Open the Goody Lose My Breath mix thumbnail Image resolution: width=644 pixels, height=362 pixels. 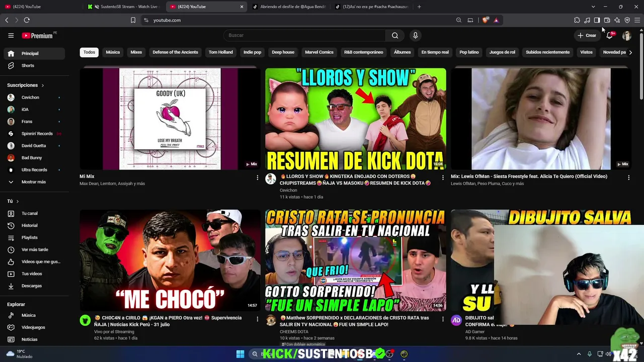pyautogui.click(x=170, y=119)
